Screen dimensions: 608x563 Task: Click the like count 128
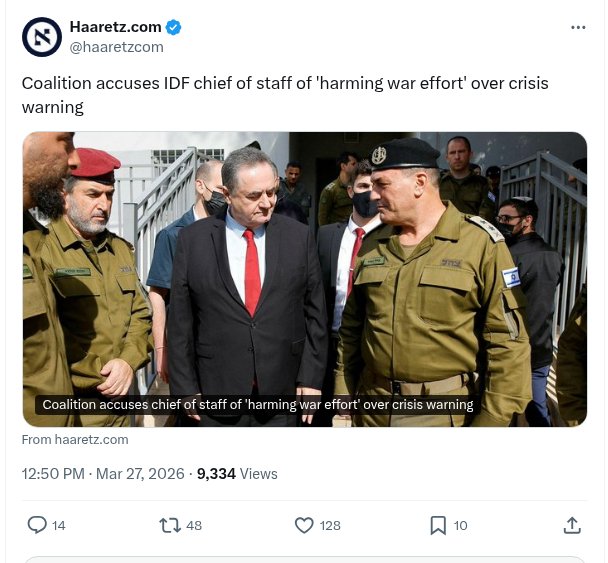coord(330,526)
